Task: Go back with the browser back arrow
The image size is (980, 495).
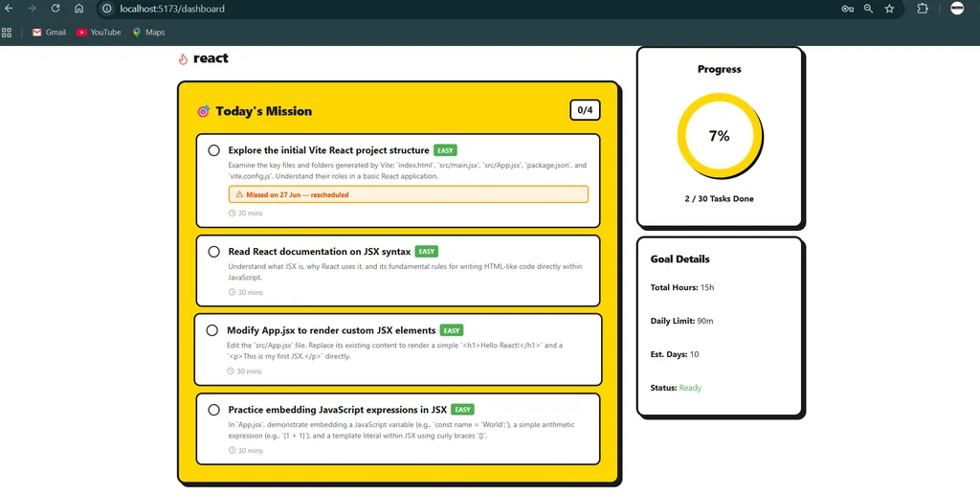Action: click(x=9, y=9)
